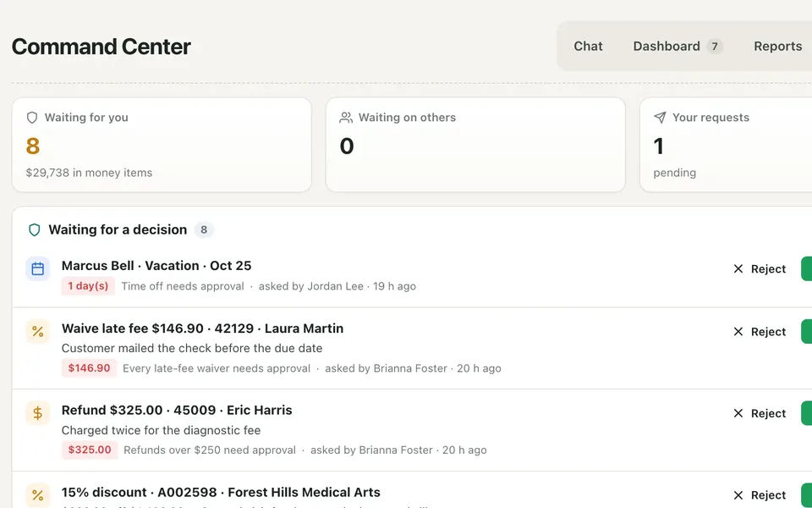
Task: Go to the Reports tab
Action: pyautogui.click(x=778, y=46)
